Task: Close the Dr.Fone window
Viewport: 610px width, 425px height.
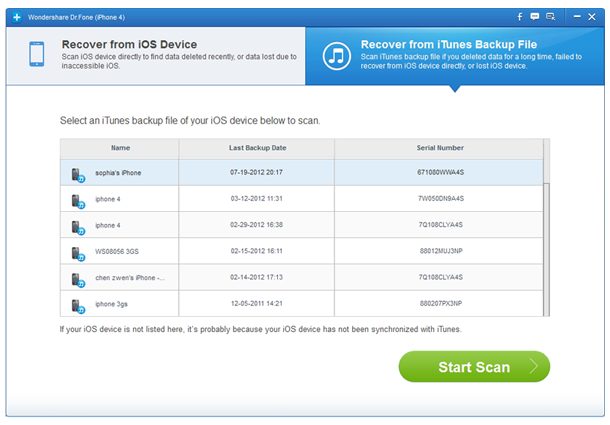Action: coord(592,17)
